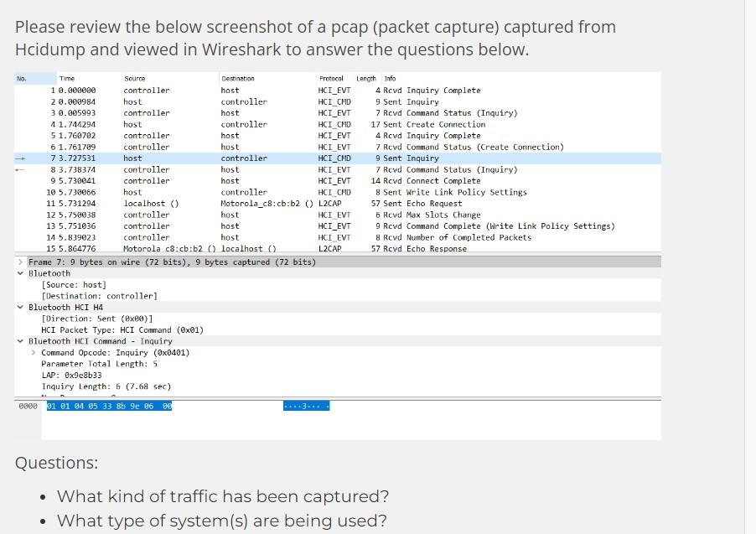Select HCI Packet Type: HCI Command field
The image size is (756, 534).
pyautogui.click(x=122, y=330)
